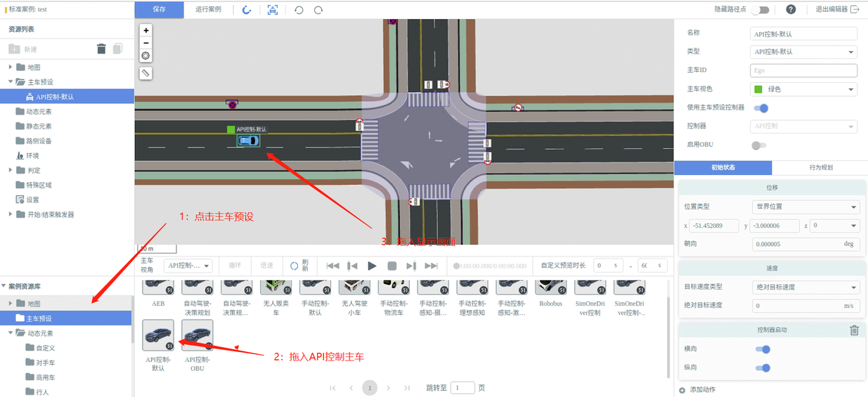Switch to the 行为规划 tab
The image size is (868, 397).
[x=820, y=168]
